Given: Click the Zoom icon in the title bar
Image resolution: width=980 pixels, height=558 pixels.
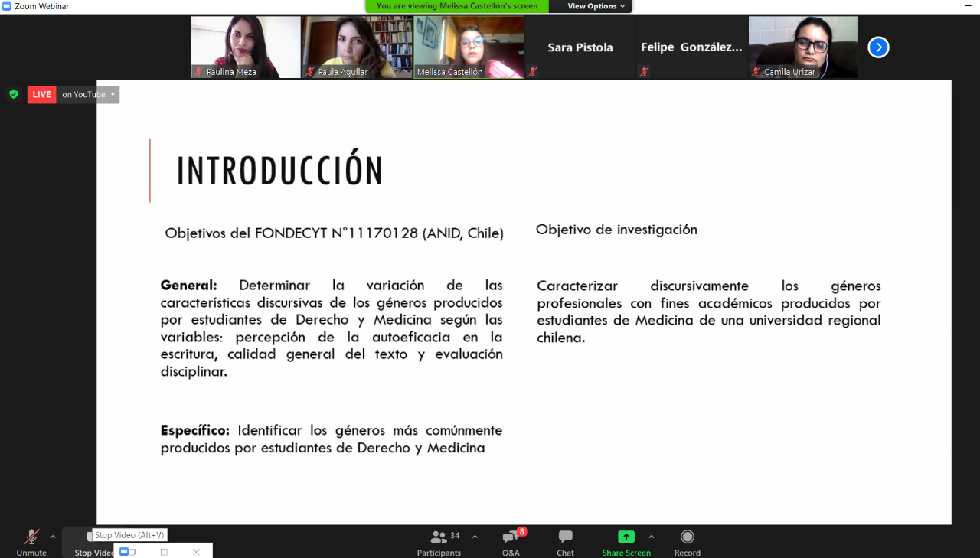Looking at the screenshot, I should [7, 6].
